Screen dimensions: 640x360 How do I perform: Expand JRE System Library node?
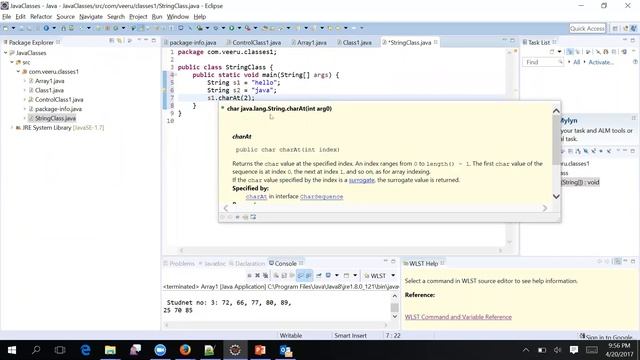(x=12, y=128)
